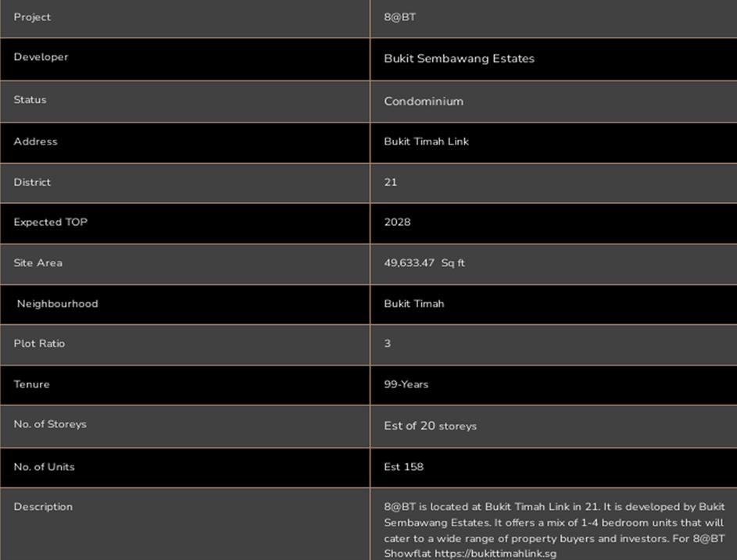Click the Expected TOP label
This screenshot has width=737, height=560.
pyautogui.click(x=50, y=222)
